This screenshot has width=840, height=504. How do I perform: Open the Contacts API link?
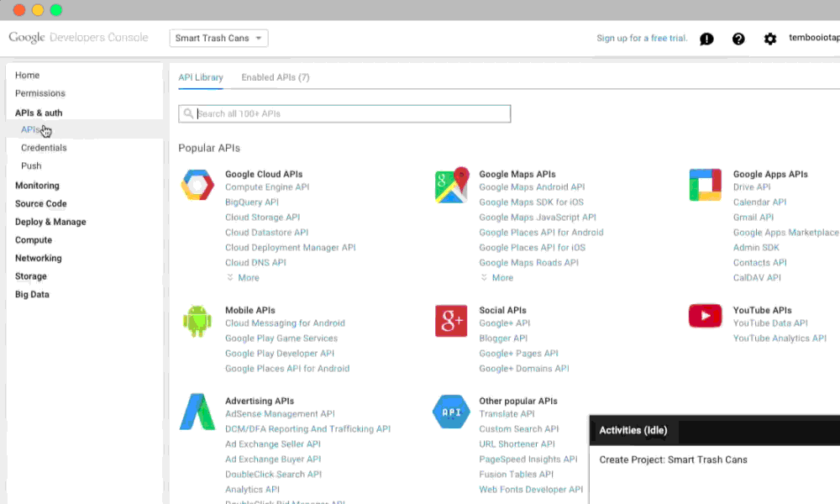click(x=759, y=263)
